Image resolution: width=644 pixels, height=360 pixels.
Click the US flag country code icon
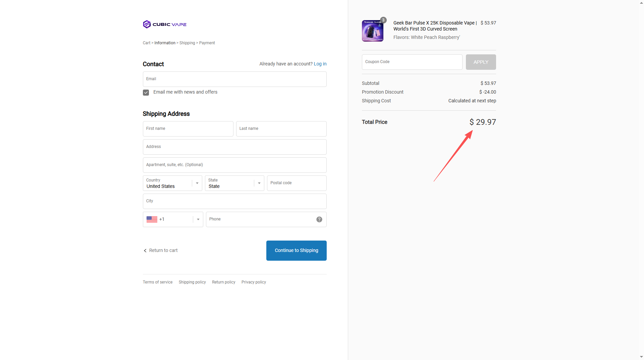click(152, 219)
